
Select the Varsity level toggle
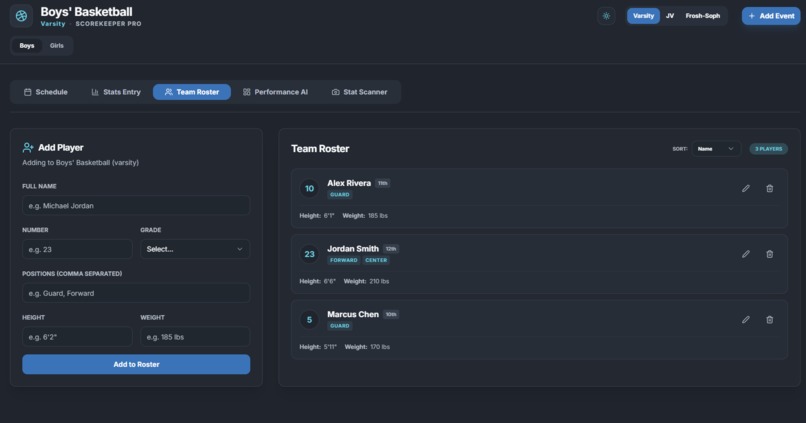(x=643, y=16)
